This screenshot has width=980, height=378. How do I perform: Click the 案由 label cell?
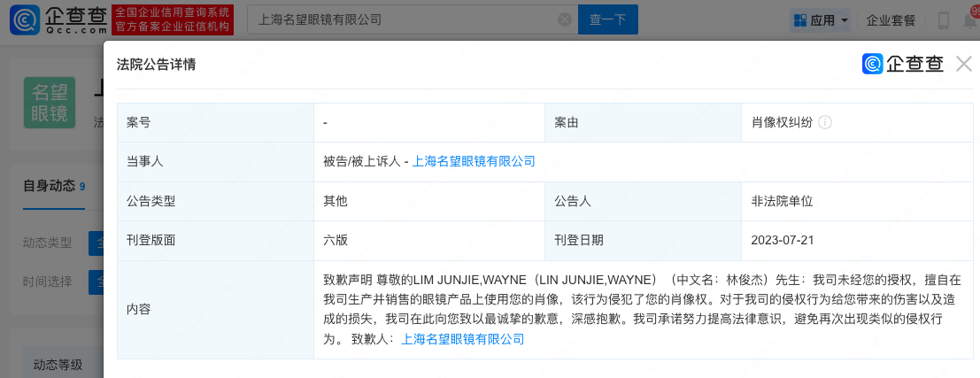643,122
